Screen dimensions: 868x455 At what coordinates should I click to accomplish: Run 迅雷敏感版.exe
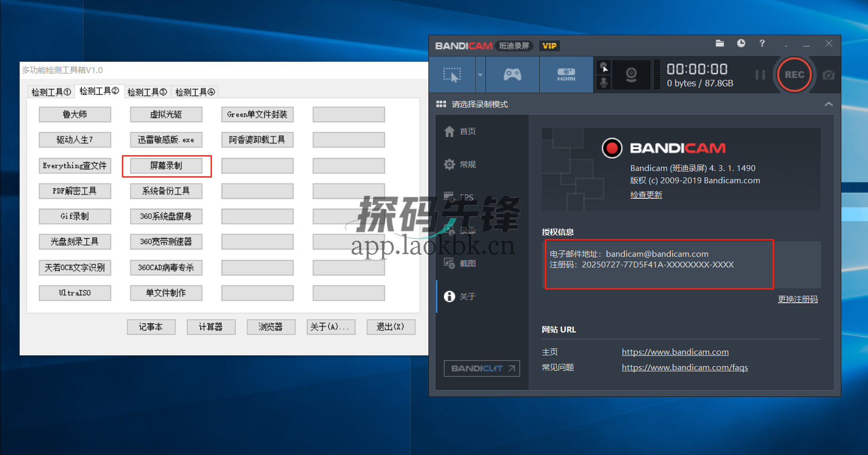(166, 140)
